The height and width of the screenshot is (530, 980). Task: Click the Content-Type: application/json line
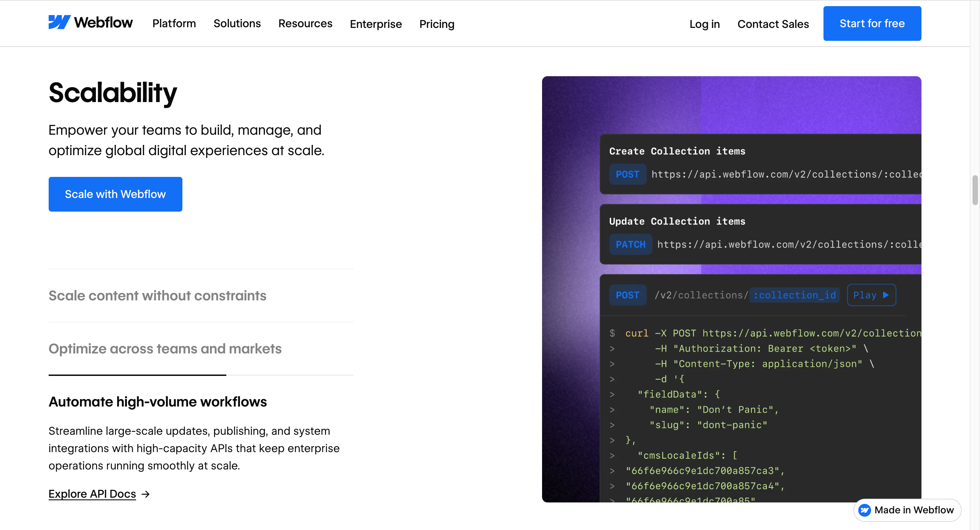tap(765, 363)
